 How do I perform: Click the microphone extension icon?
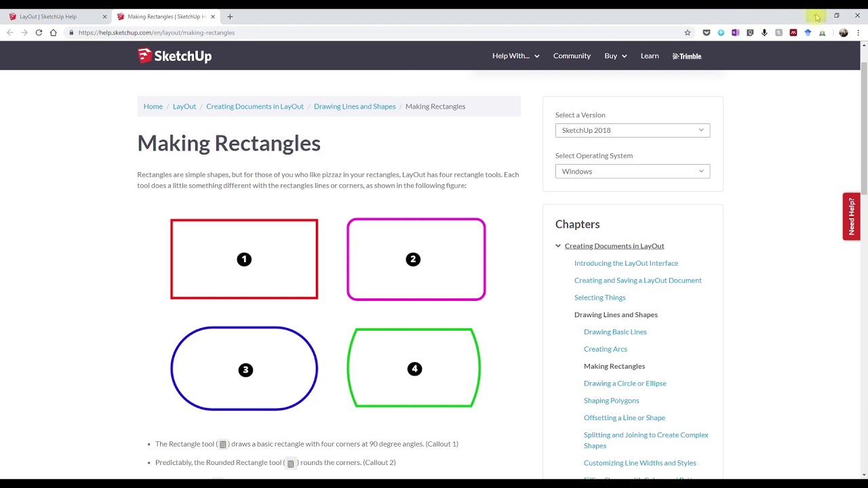[x=764, y=33]
